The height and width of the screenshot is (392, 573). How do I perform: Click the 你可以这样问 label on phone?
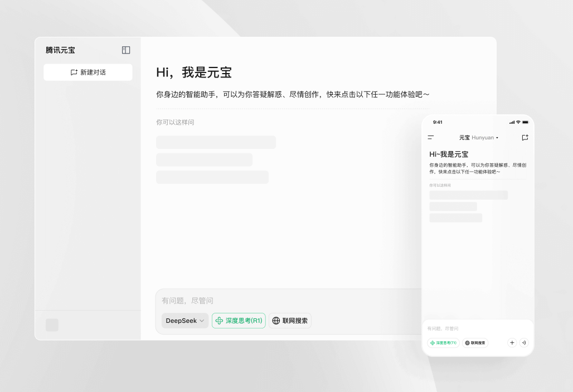point(440,185)
